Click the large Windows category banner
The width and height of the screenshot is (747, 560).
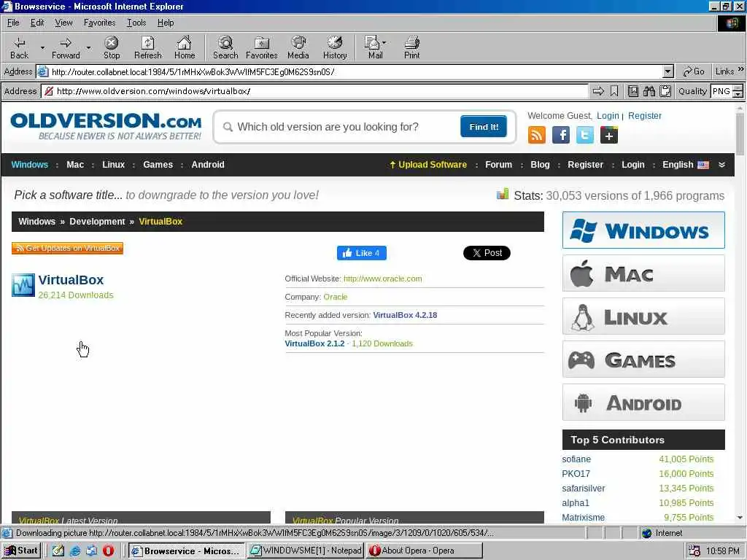[x=643, y=230]
